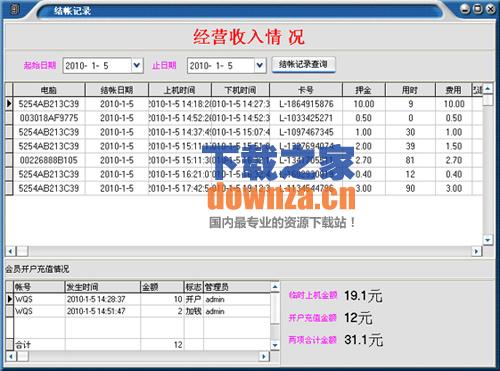
Task: Click the member table's scroll left arrow
Action: click(x=11, y=356)
